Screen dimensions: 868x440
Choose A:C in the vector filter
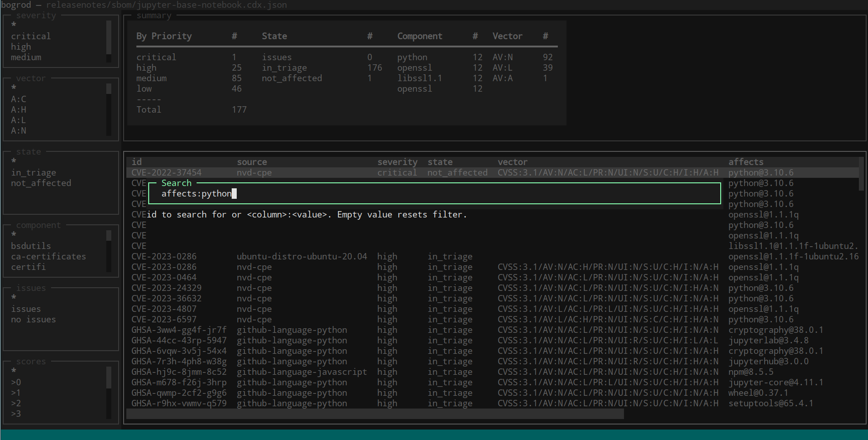point(19,99)
